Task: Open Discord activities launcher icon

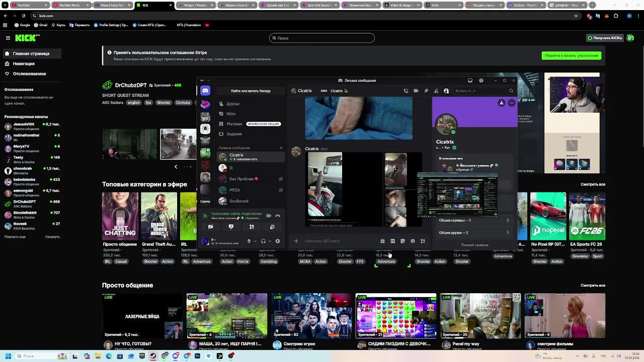Action: click(x=252, y=227)
